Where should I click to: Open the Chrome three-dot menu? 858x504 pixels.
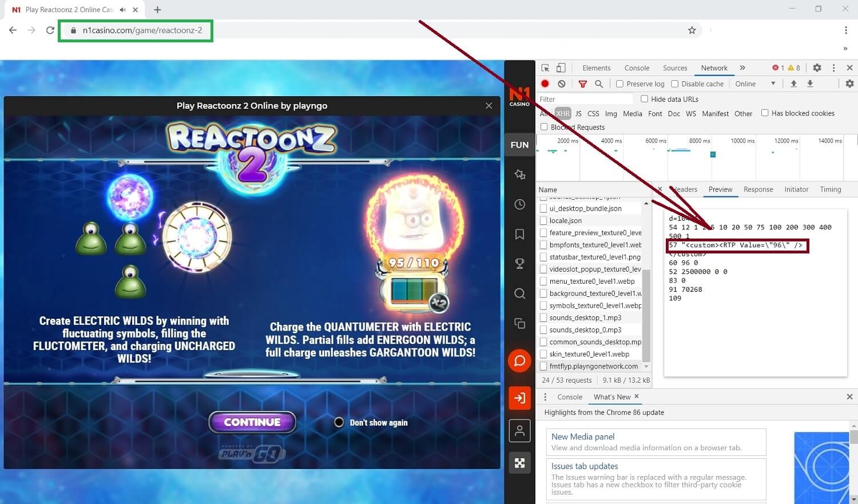click(845, 30)
